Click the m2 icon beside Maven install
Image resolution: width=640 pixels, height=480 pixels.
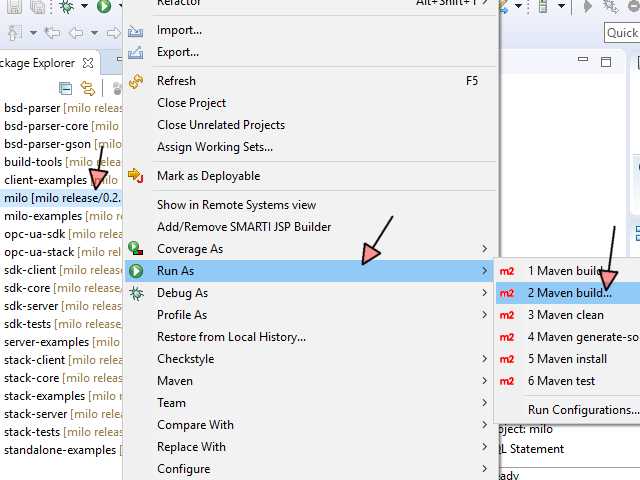pos(507,359)
